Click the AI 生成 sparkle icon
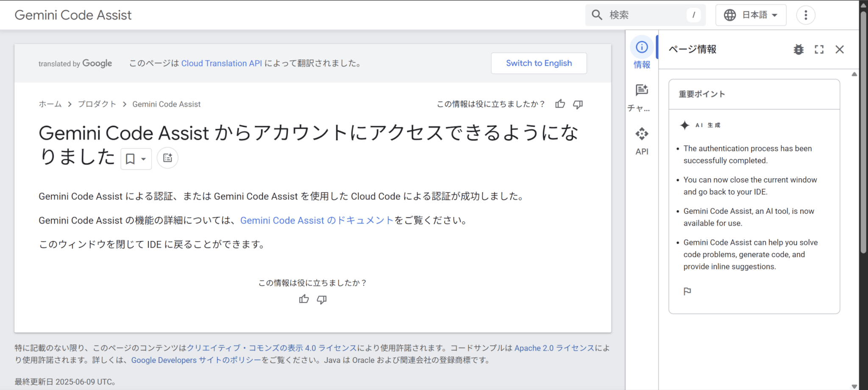 click(684, 125)
